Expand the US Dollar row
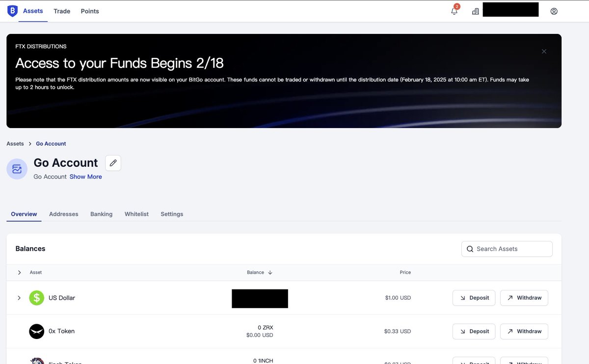Screen dimensions: 589x364 pos(19,298)
